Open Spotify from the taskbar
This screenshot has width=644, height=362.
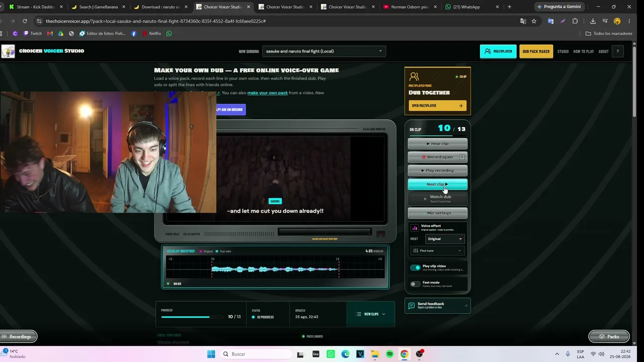pyautogui.click(x=390, y=354)
